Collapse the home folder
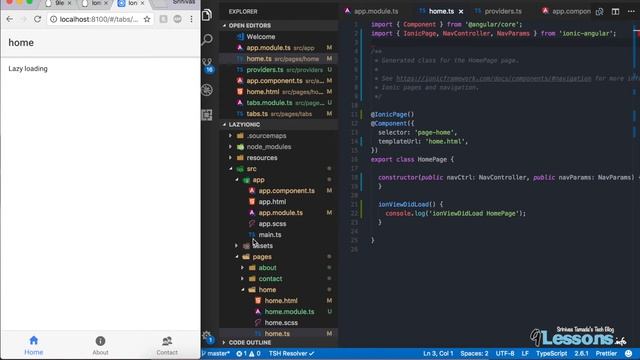The width and height of the screenshot is (640, 360). click(267, 290)
